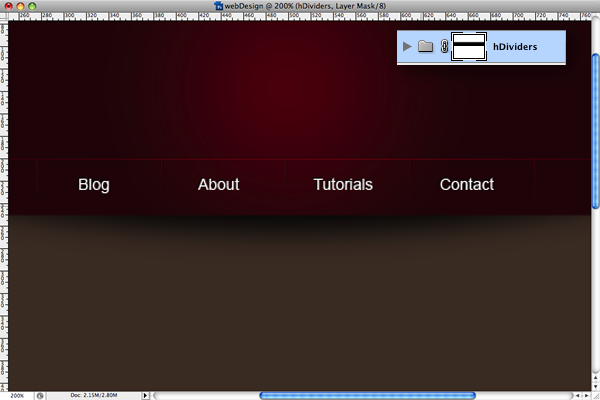Screen dimensions: 600x400
Task: Click the Blog navigation text
Action: pyautogui.click(x=93, y=184)
